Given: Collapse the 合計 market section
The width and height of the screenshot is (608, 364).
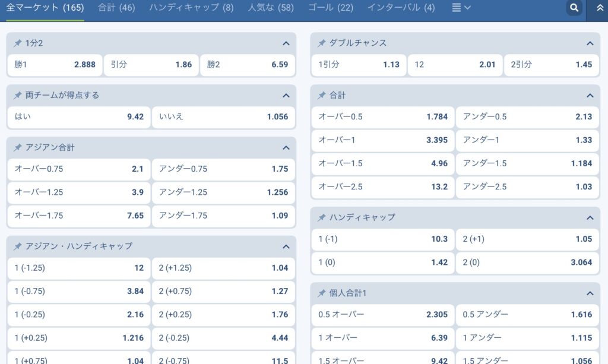Looking at the screenshot, I should tap(590, 96).
